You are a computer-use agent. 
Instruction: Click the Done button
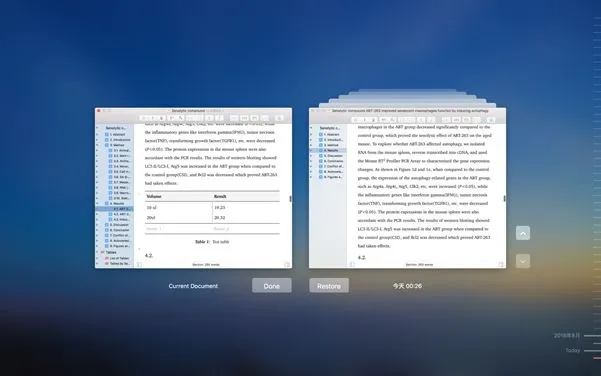271,286
